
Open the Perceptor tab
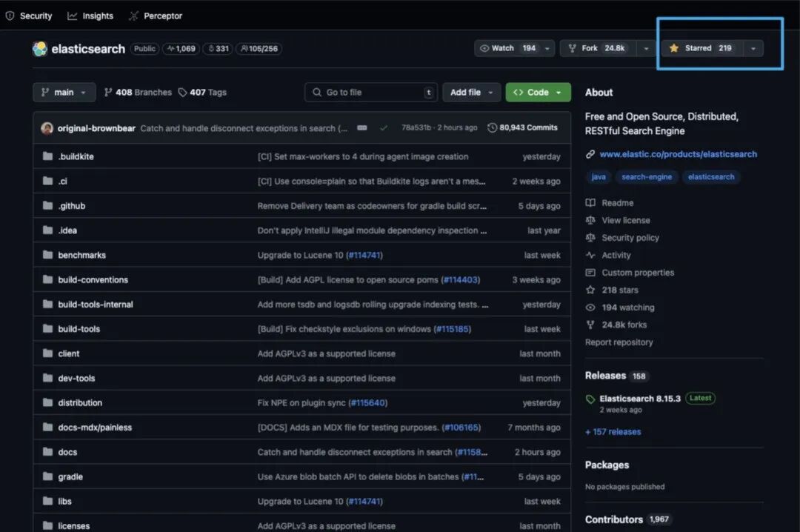tap(156, 16)
